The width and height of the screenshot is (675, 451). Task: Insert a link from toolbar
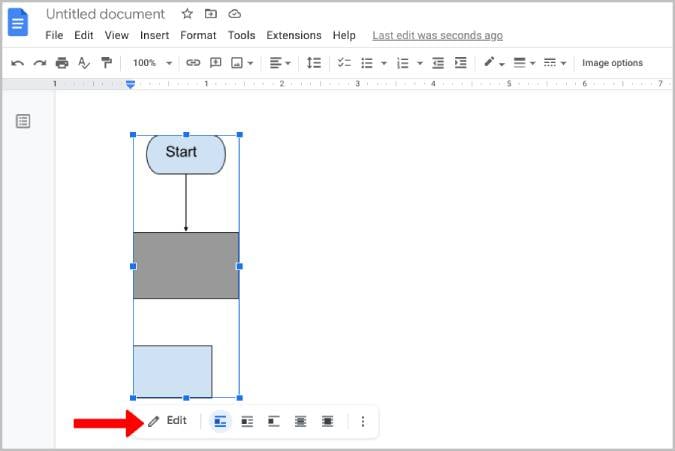[x=193, y=63]
